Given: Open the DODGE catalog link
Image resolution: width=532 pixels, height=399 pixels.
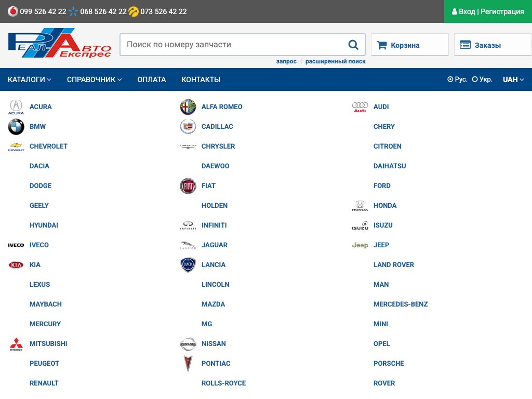Looking at the screenshot, I should pyautogui.click(x=41, y=186).
